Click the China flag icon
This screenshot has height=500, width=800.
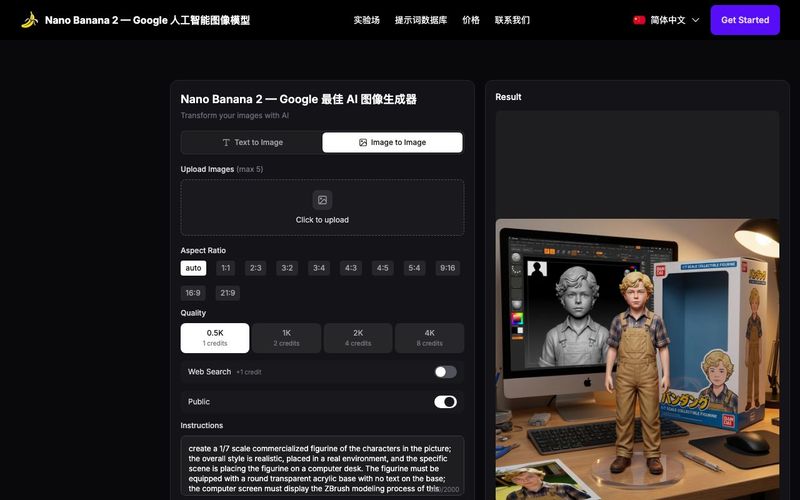pyautogui.click(x=639, y=20)
